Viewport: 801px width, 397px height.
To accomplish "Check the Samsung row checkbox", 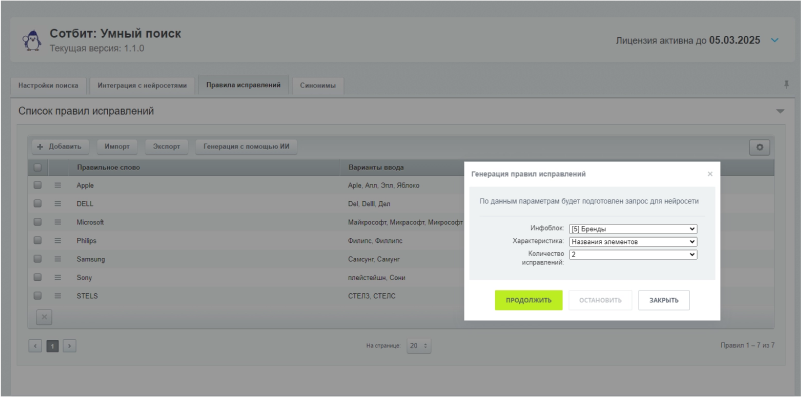I will click(x=37, y=259).
